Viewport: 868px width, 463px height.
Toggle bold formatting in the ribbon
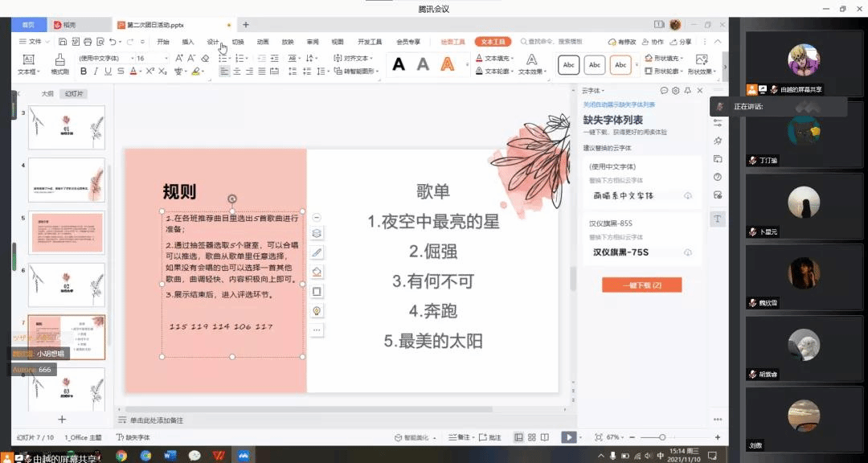[84, 72]
